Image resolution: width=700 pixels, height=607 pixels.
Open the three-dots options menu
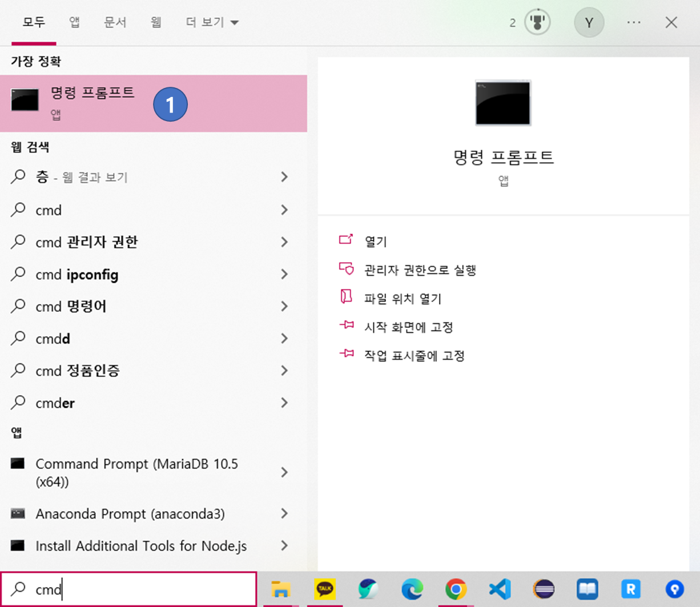pyautogui.click(x=634, y=23)
